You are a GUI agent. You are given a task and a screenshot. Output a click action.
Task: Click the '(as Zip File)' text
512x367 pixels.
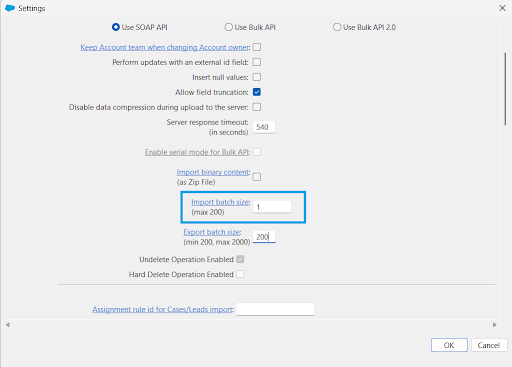tap(196, 182)
